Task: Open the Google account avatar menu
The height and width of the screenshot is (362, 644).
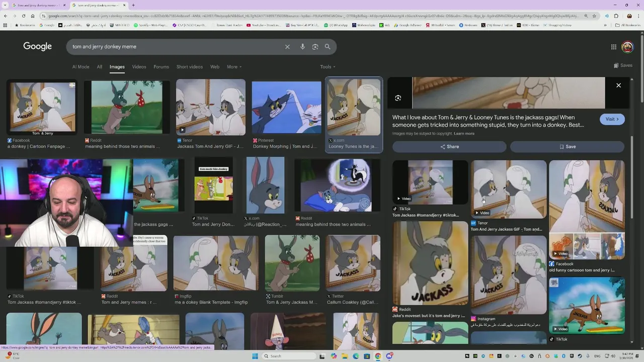Action: click(x=627, y=47)
